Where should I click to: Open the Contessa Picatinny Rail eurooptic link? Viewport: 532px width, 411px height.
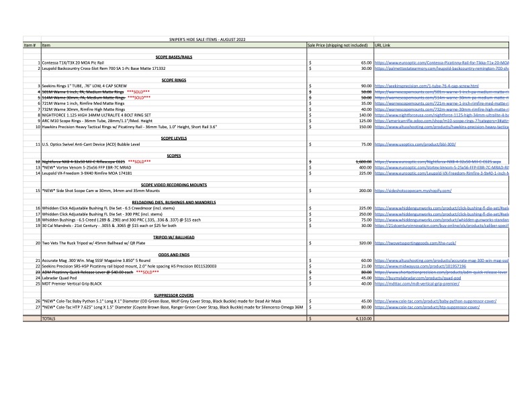coord(441,62)
